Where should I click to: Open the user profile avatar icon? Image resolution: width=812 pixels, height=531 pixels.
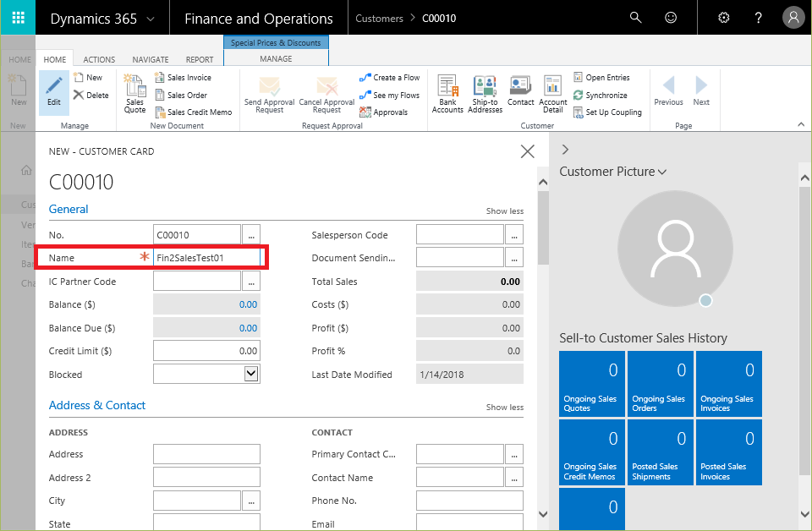[x=793, y=18]
